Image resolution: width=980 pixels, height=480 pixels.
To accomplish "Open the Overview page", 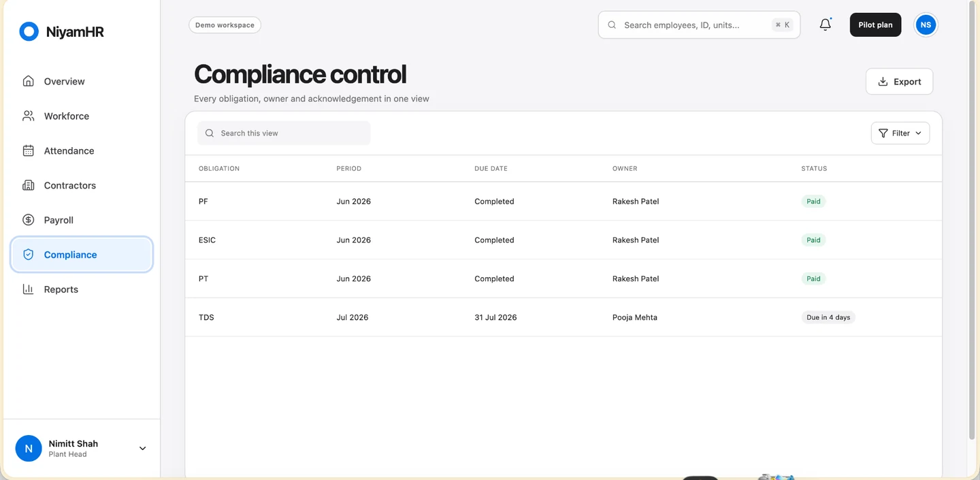I will [x=82, y=81].
